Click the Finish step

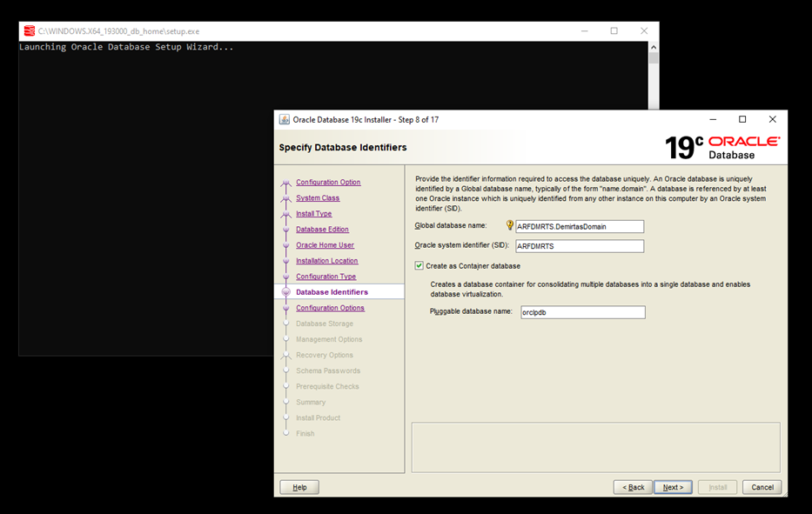(305, 433)
